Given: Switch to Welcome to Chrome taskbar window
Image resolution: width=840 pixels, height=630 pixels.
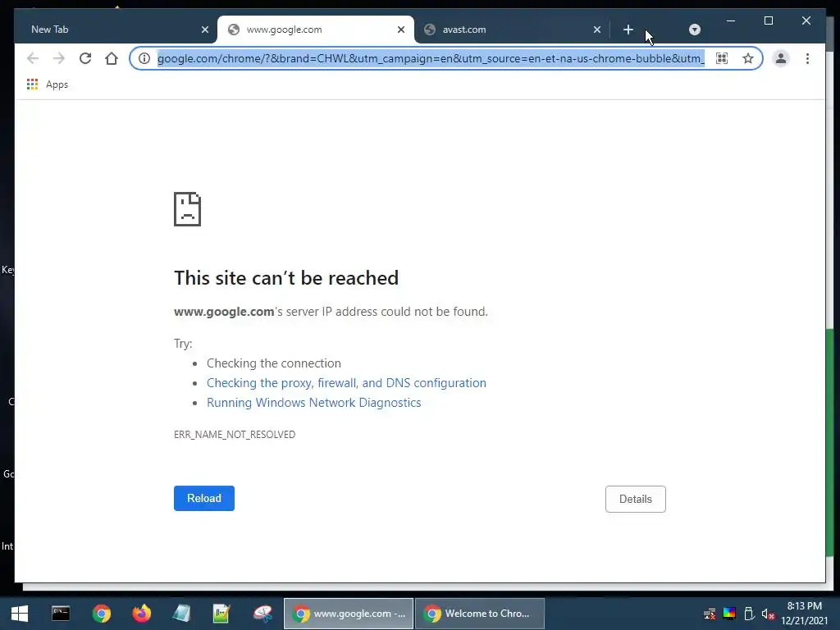Looking at the screenshot, I should (x=480, y=614).
